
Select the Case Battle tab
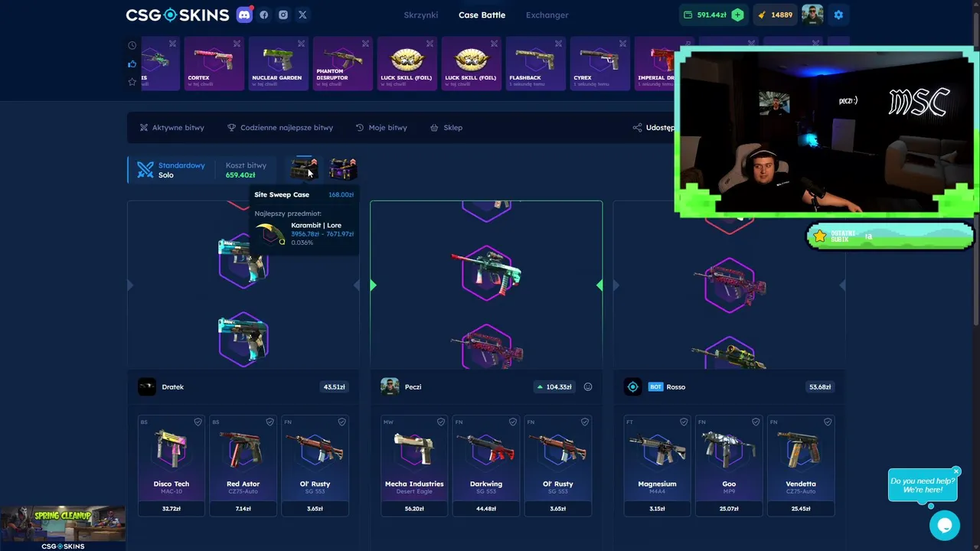point(482,15)
